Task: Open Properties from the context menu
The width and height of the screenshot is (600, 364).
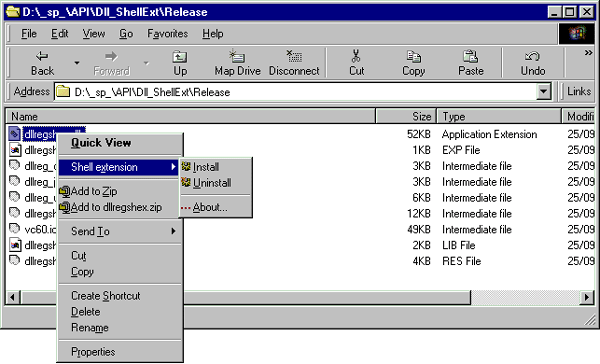Action: (120, 352)
